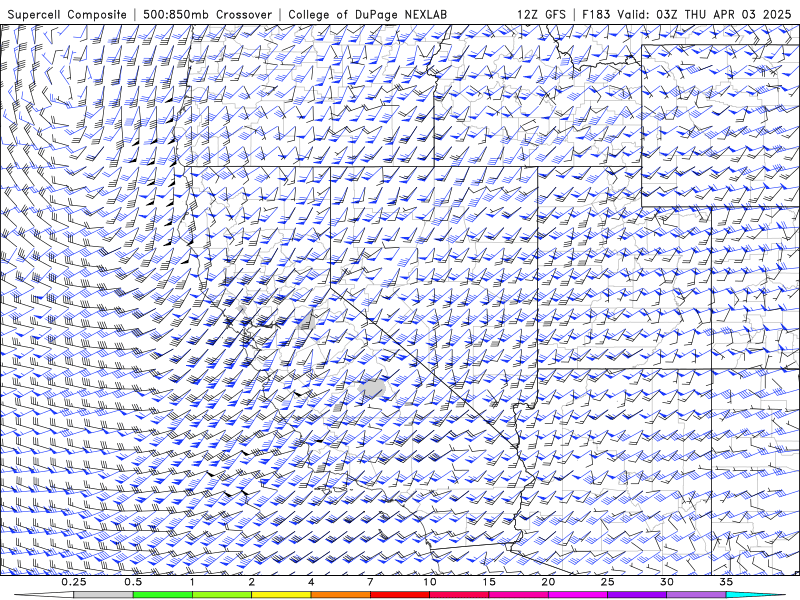Click the 0.25 legend value
The height and width of the screenshot is (600, 800).
pyautogui.click(x=74, y=582)
